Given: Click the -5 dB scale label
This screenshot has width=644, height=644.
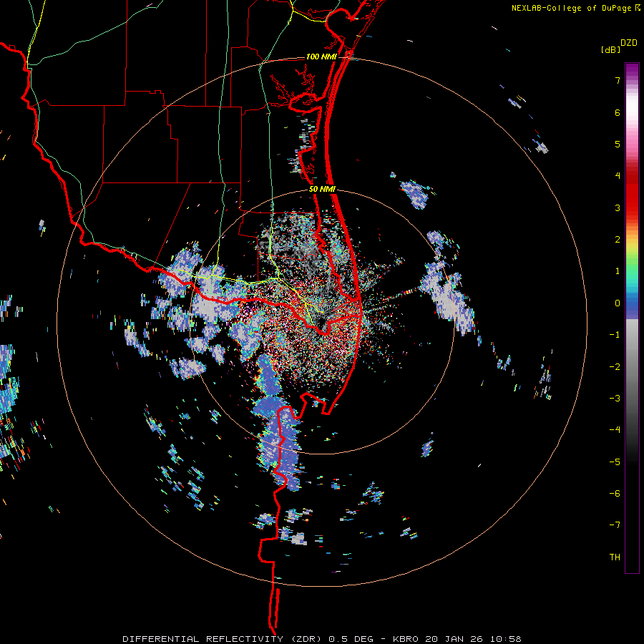Looking at the screenshot, I should (x=615, y=462).
